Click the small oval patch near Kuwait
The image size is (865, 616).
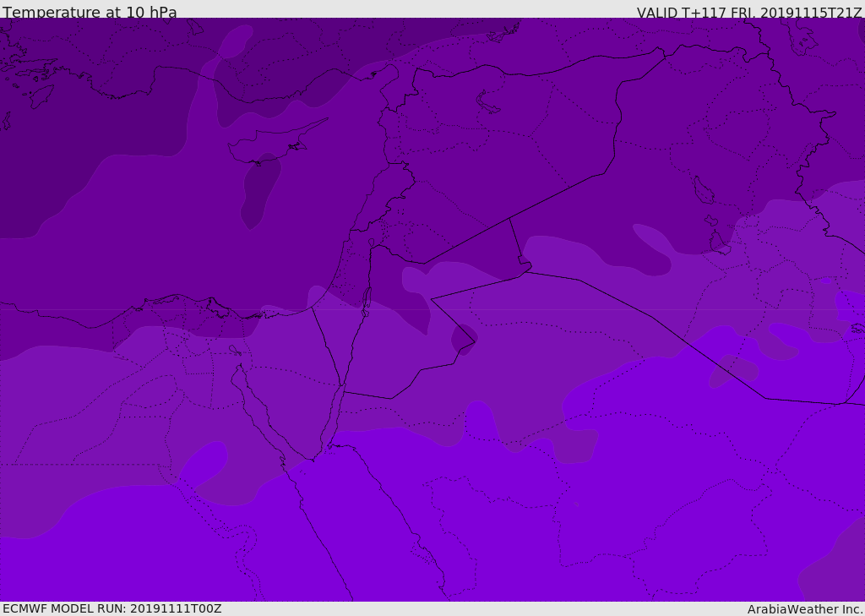coord(733,370)
